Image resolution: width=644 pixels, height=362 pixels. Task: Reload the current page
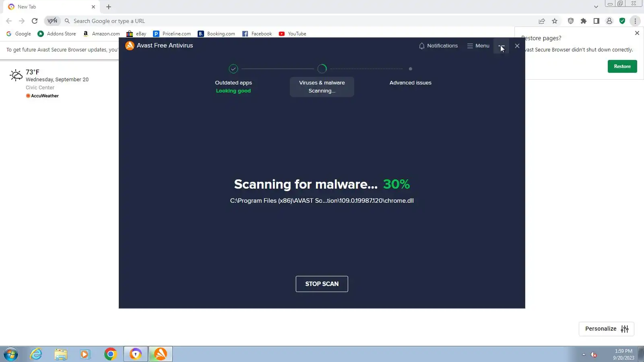35,21
